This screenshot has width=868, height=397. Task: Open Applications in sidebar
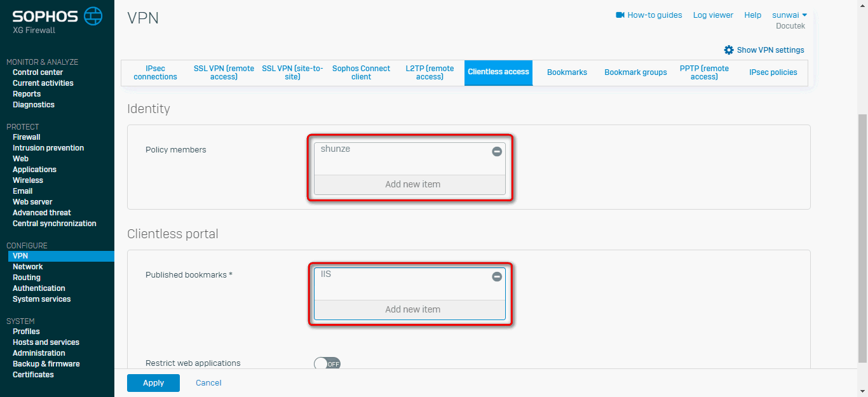(34, 170)
